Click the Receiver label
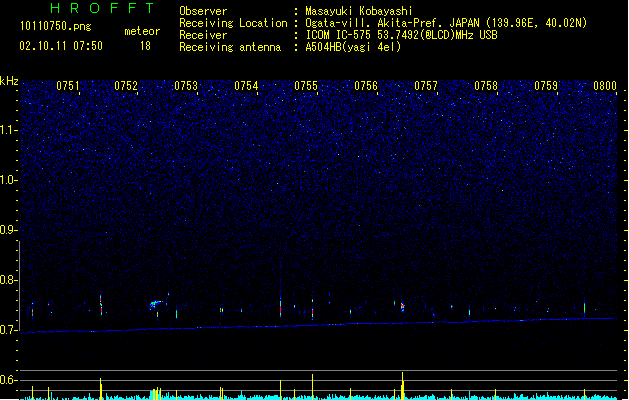629x400 pixels. pos(203,35)
